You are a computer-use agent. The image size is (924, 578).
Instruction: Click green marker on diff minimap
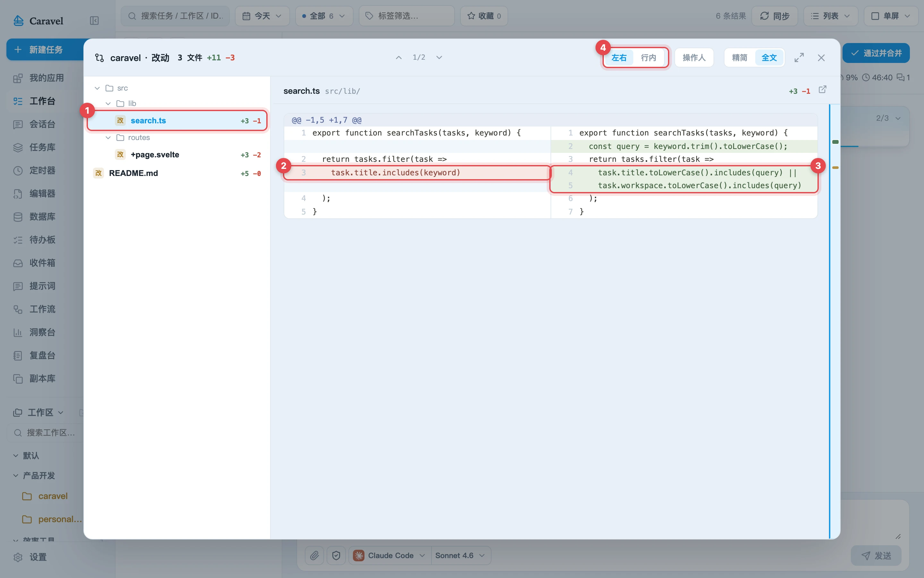[x=835, y=142]
